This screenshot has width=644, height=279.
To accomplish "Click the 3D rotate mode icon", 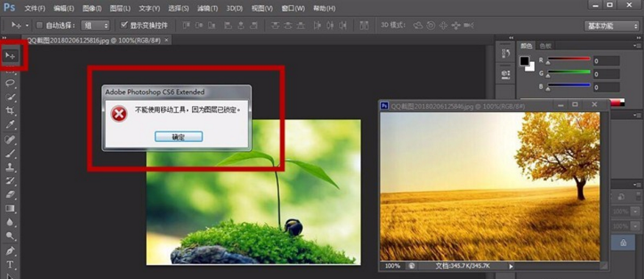I will click(x=418, y=26).
